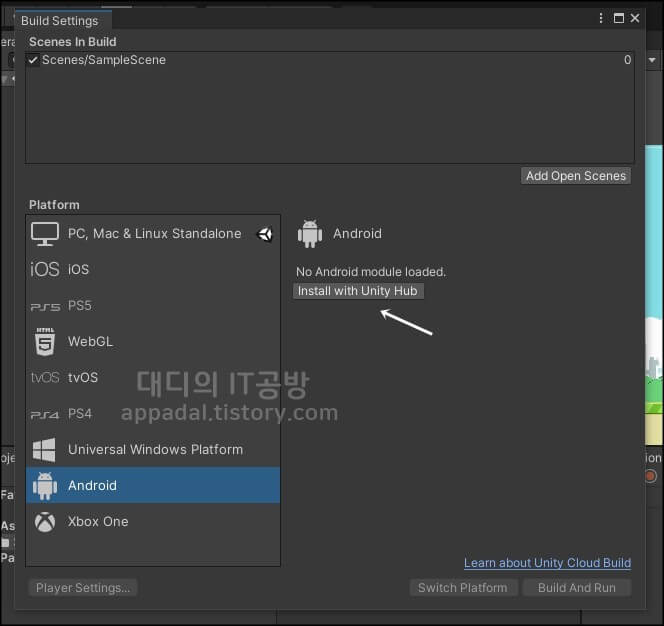Select the iOS platform row
Image resolution: width=664 pixels, height=626 pixels.
[x=153, y=269]
